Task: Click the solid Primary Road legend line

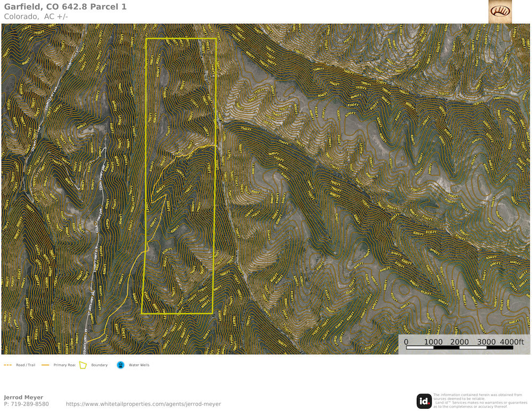Action: tap(45, 365)
